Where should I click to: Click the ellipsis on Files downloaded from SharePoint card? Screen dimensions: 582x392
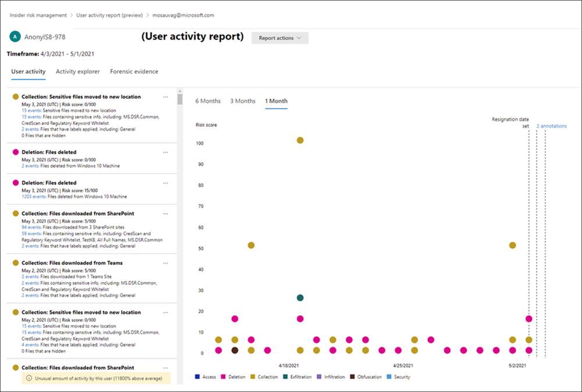tap(165, 213)
